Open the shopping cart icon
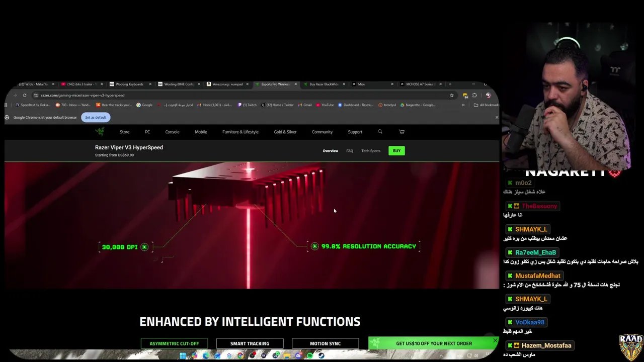Screen dimensions: 644x362 pos(401,132)
